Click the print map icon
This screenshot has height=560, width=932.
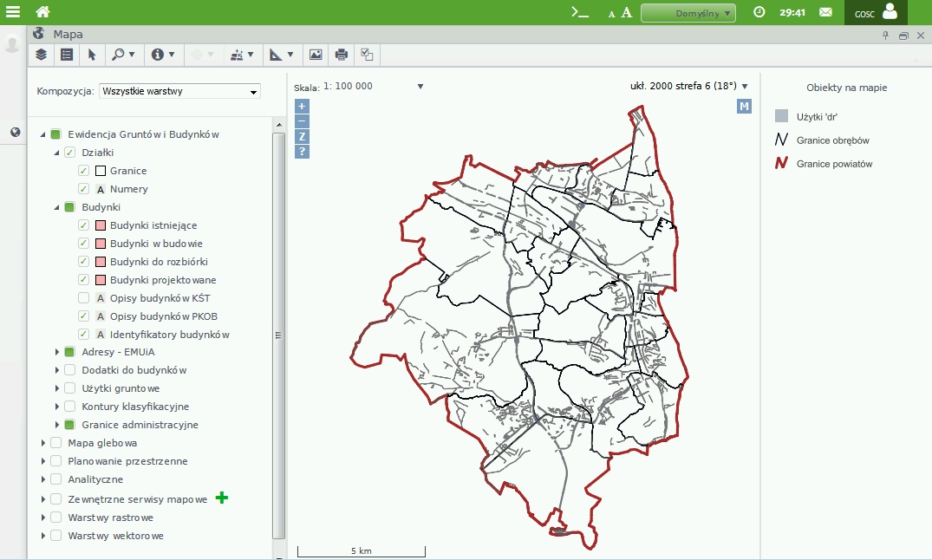point(342,55)
